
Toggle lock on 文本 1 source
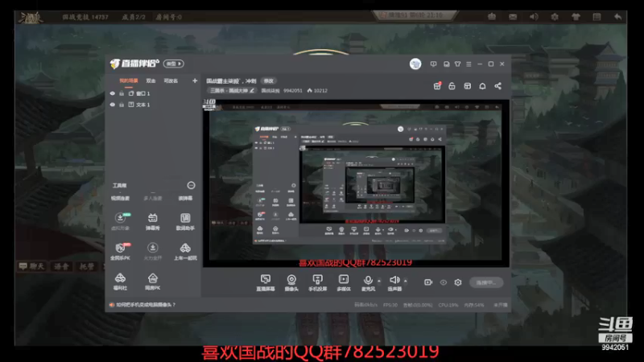tap(122, 105)
